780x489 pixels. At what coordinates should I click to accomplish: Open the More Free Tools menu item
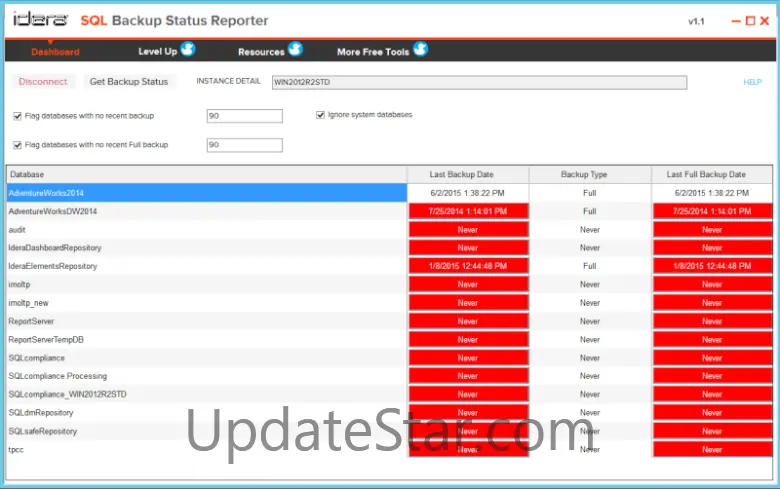[373, 52]
